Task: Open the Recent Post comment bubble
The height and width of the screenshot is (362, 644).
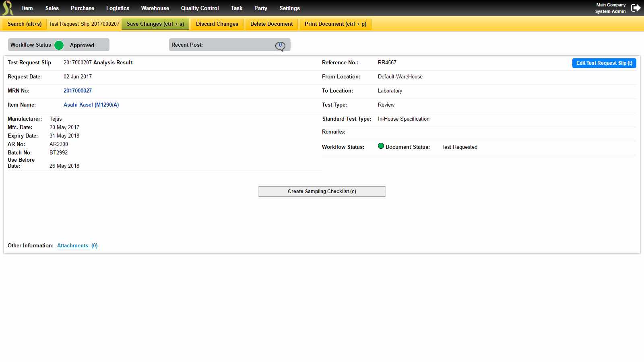Action: [281, 45]
